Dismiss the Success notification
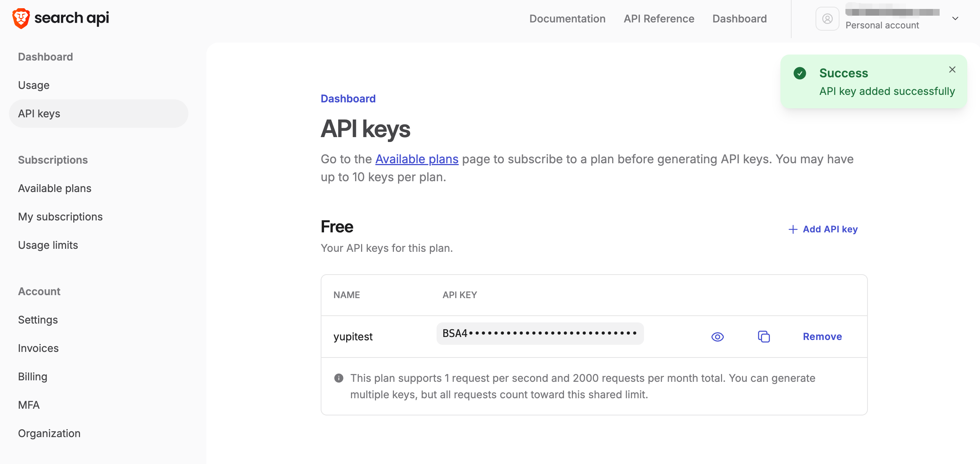 952,69
